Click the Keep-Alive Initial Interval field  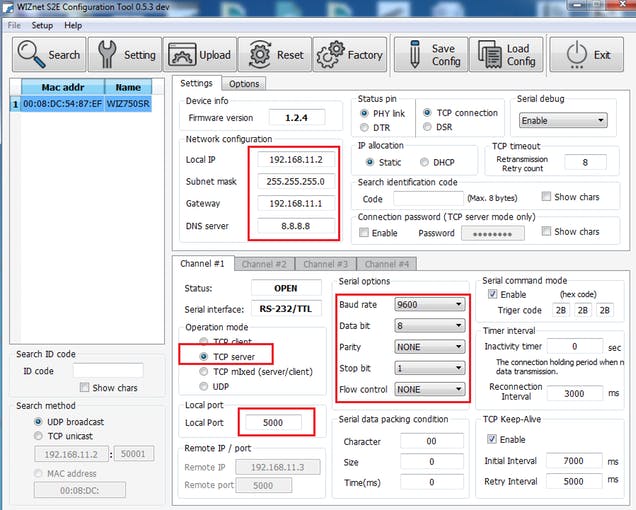pos(574,461)
